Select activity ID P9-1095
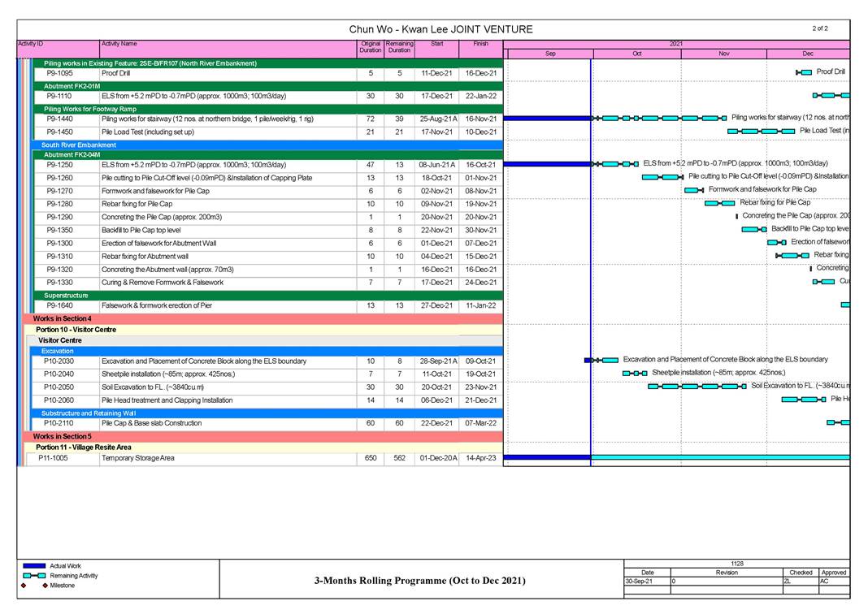The width and height of the screenshot is (868, 614). [x=59, y=73]
